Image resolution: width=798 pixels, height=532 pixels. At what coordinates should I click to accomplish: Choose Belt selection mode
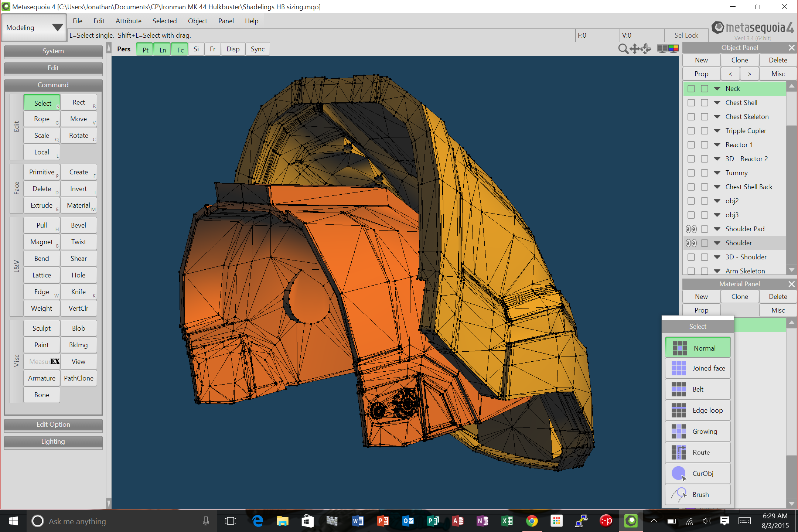coord(698,389)
